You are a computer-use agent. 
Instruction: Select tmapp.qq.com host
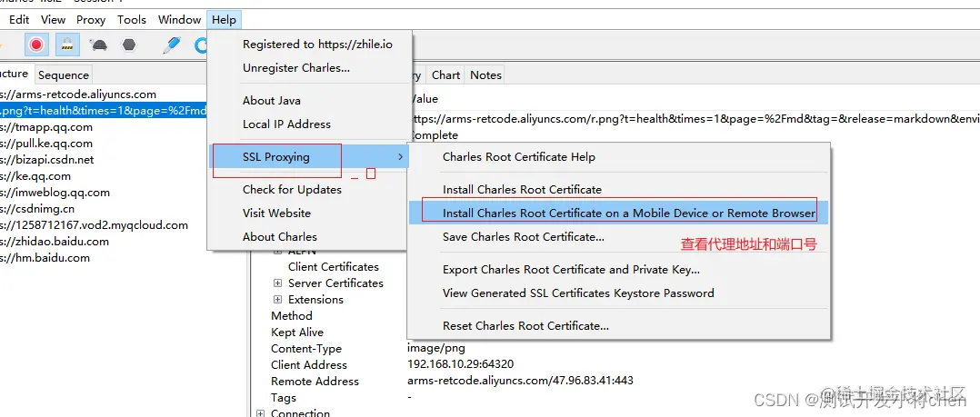pyautogui.click(x=47, y=126)
